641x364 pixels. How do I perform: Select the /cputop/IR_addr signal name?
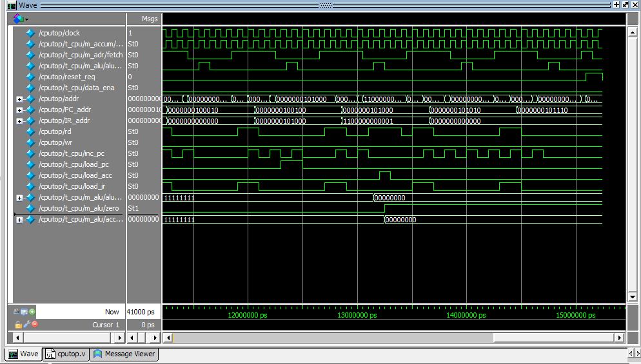(x=64, y=121)
